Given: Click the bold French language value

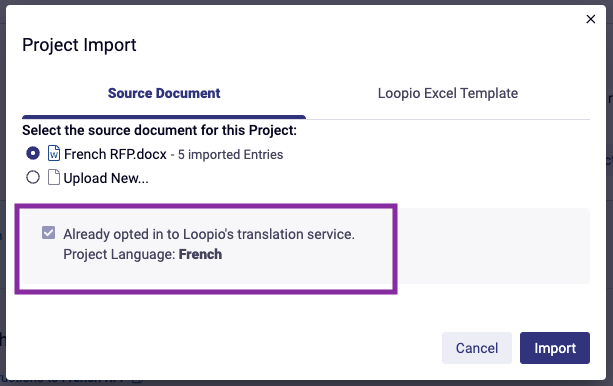Looking at the screenshot, I should tap(200, 254).
